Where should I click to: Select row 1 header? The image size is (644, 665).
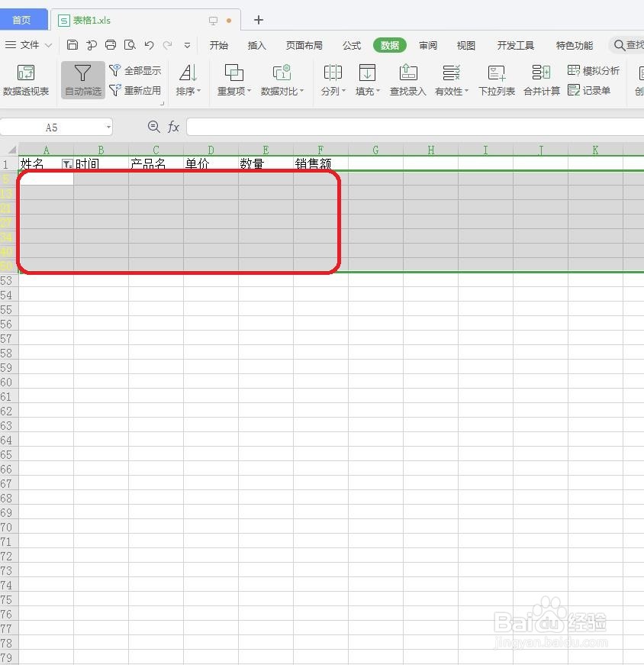(x=9, y=163)
